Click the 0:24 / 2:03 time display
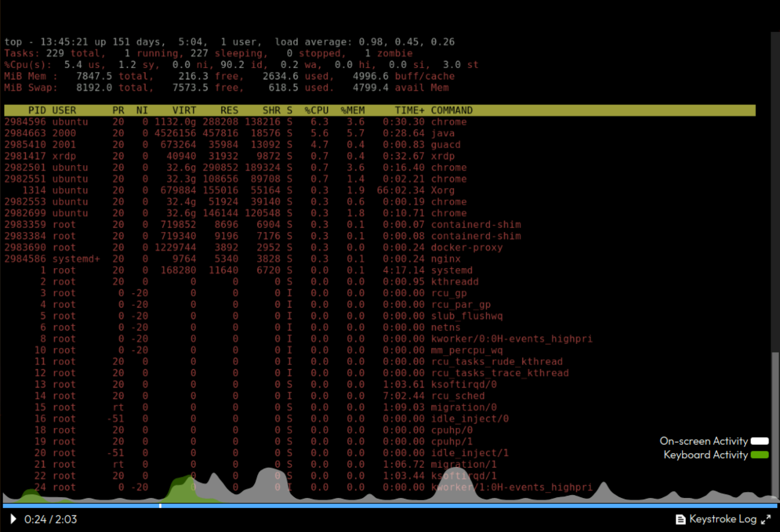Image resolution: width=780 pixels, height=532 pixels. (51, 519)
